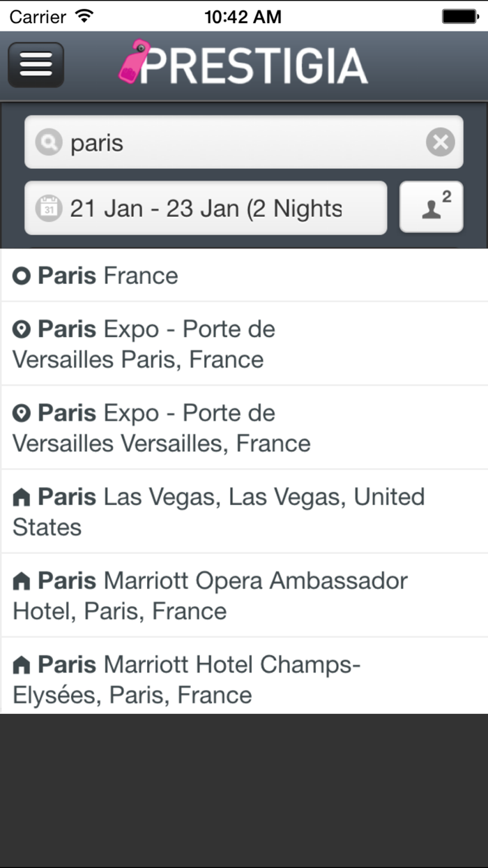Tap the pin icon of Paris Expo Versailles Paris
Image resolution: width=488 pixels, height=868 pixels.
point(22,329)
